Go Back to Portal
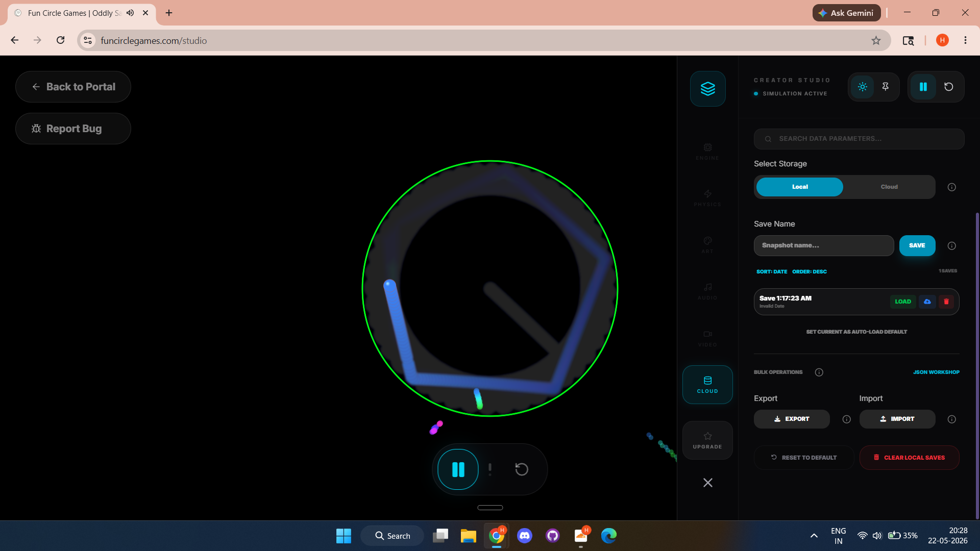The height and width of the screenshot is (551, 980). pos(73,87)
